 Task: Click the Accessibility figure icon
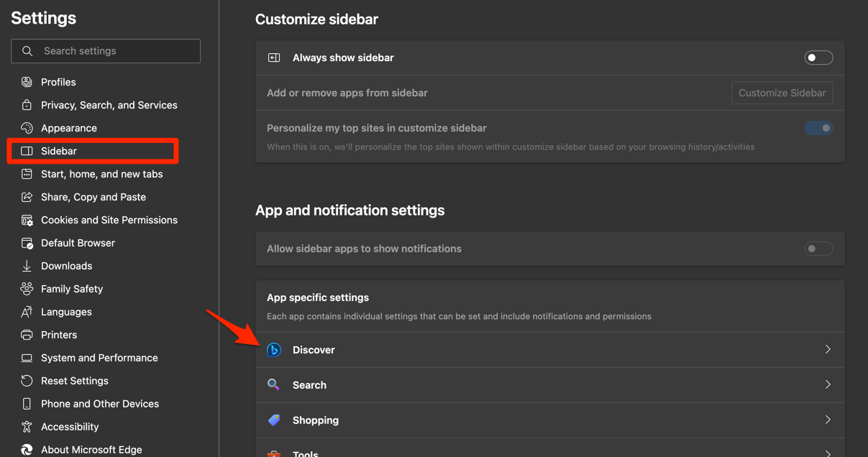(27, 427)
